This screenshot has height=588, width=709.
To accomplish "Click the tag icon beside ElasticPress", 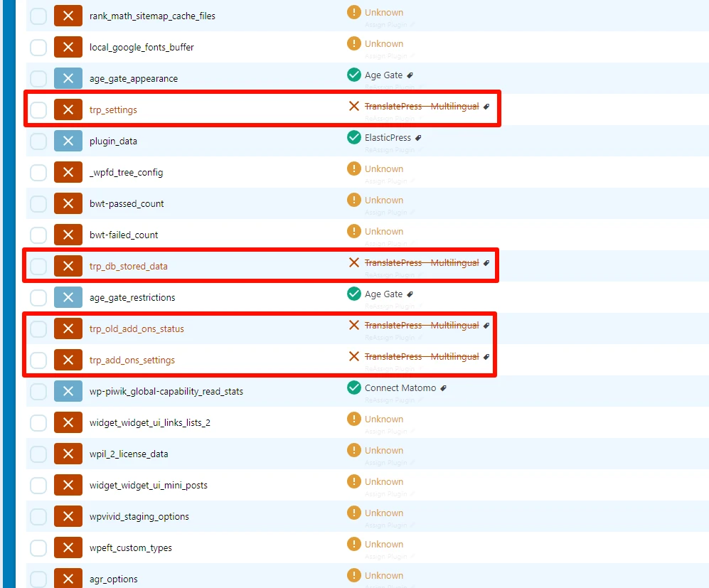I will (x=418, y=138).
